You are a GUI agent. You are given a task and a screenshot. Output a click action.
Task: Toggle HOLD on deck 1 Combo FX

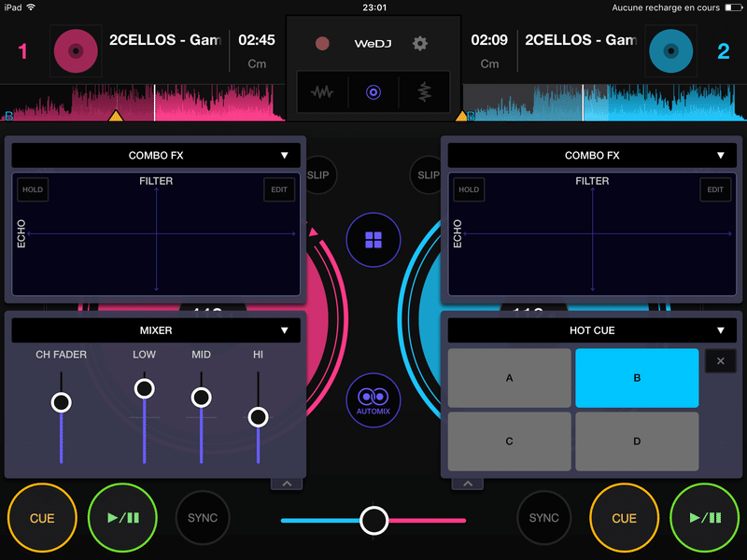pyautogui.click(x=33, y=189)
